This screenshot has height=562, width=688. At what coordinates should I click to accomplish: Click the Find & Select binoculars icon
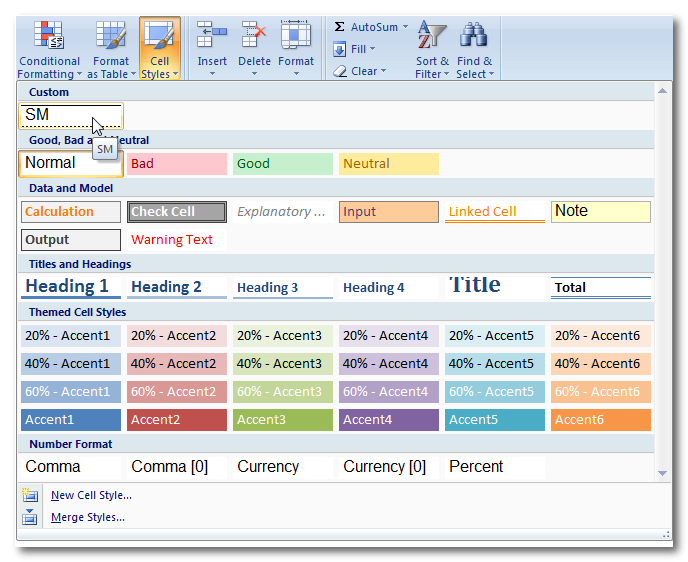(x=474, y=37)
